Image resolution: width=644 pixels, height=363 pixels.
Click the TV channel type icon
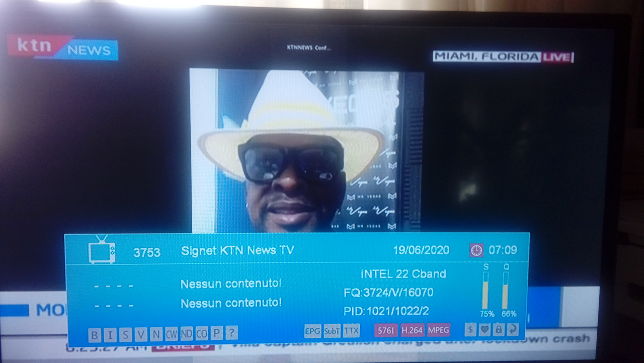coord(102,249)
